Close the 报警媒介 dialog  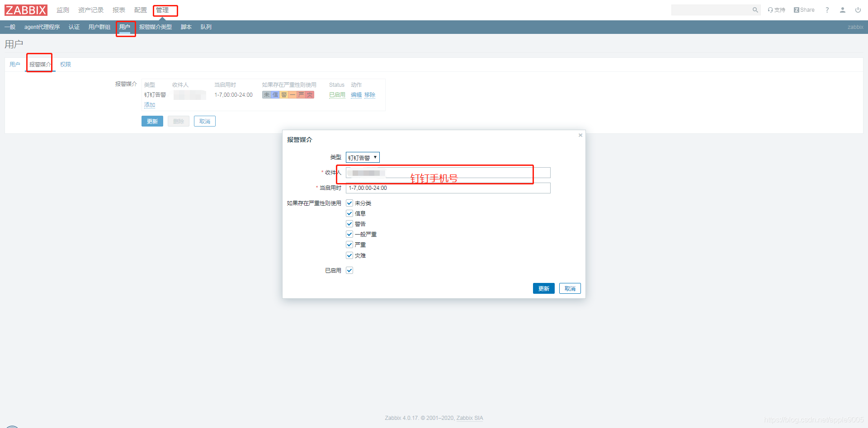[x=580, y=135]
